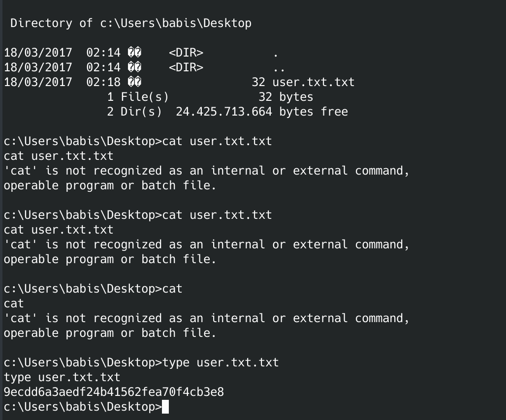The height and width of the screenshot is (420, 506).
Task: Click the "2 Dir(s)" summary text
Action: click(x=134, y=112)
